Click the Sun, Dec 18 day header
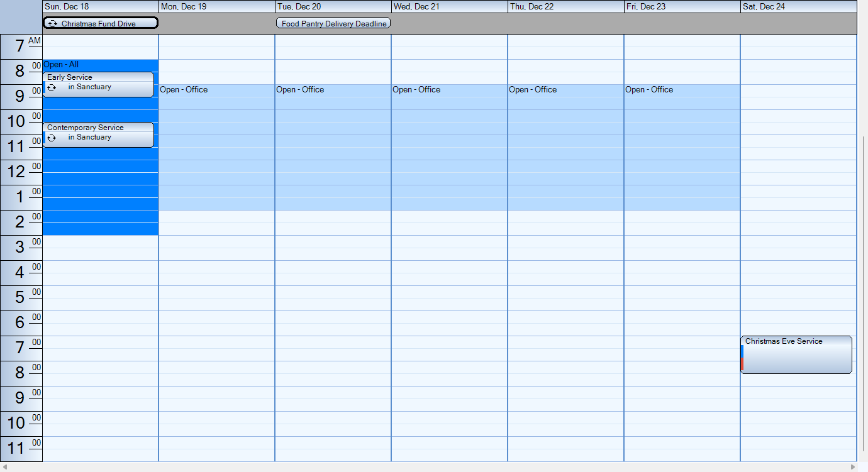Screen dimensions: 868x472 101,6
